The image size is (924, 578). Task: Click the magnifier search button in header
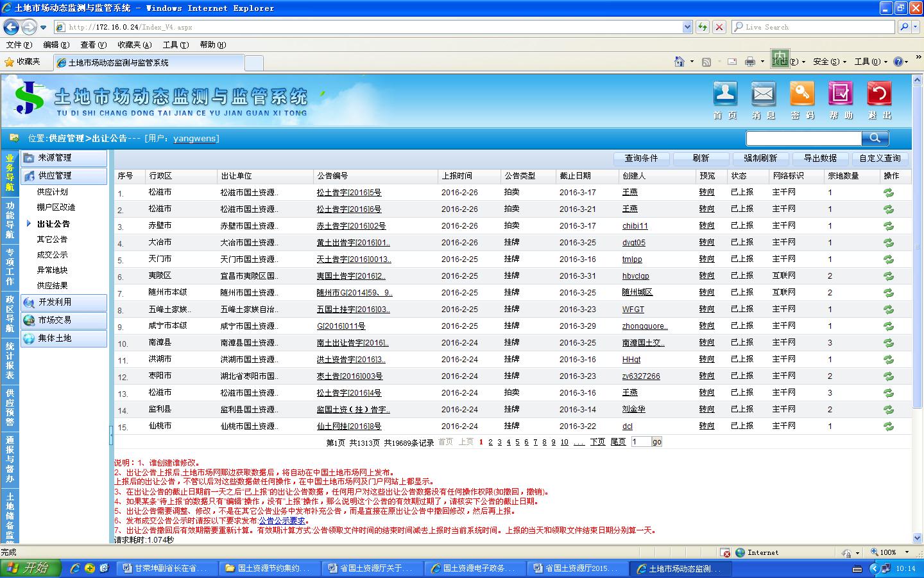[x=875, y=138]
